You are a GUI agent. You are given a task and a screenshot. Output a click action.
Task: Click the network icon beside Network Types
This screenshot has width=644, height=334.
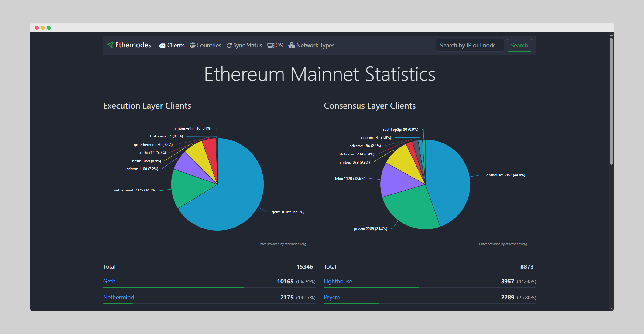point(292,45)
